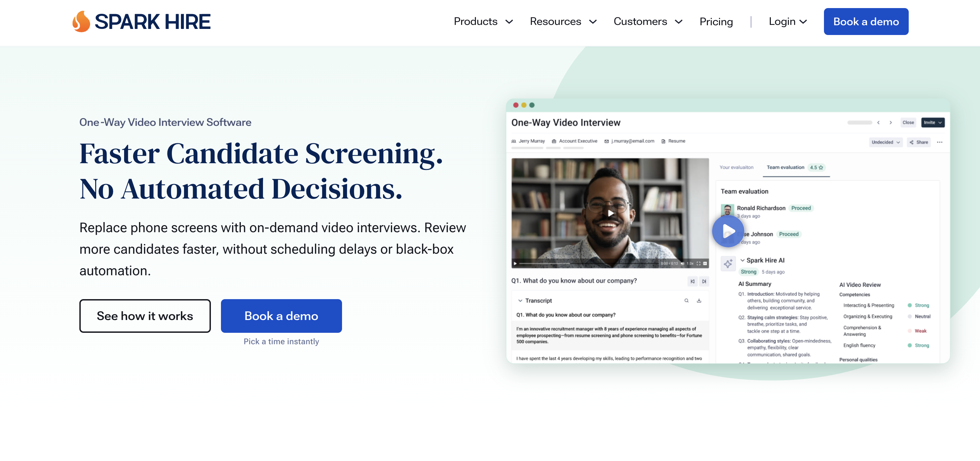Open the Undecided status dropdown
This screenshot has height=461, width=980.
click(x=885, y=142)
